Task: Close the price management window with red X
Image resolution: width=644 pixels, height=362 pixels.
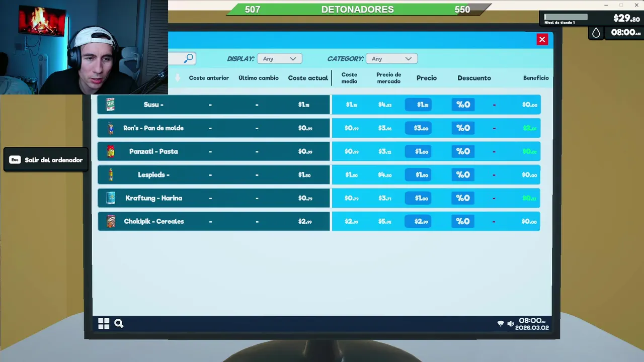Action: (x=542, y=39)
